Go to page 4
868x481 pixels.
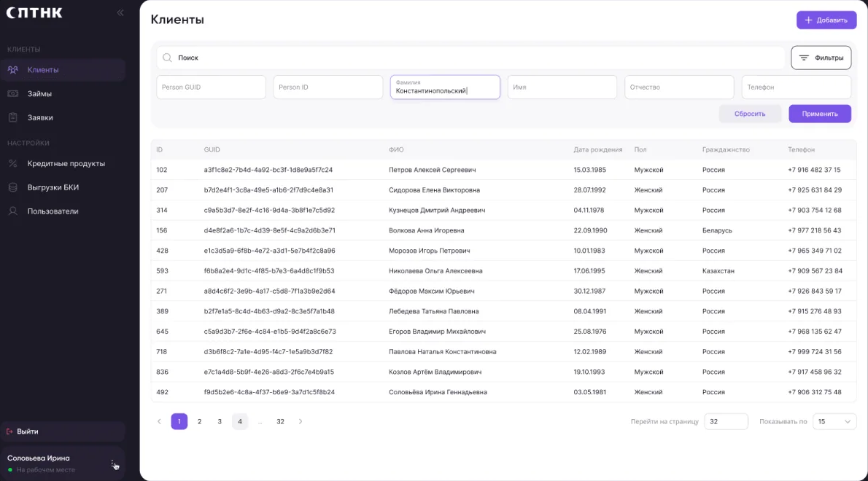[x=240, y=421]
